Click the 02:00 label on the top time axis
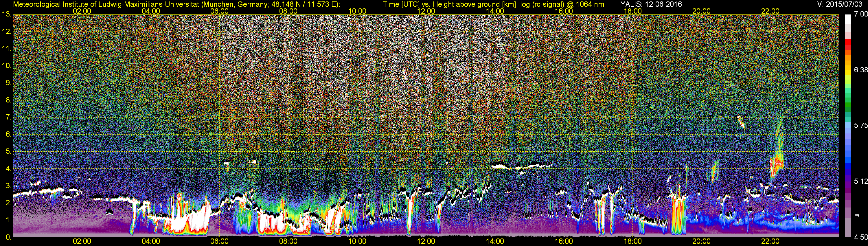The height and width of the screenshot is (246, 868). (82, 11)
